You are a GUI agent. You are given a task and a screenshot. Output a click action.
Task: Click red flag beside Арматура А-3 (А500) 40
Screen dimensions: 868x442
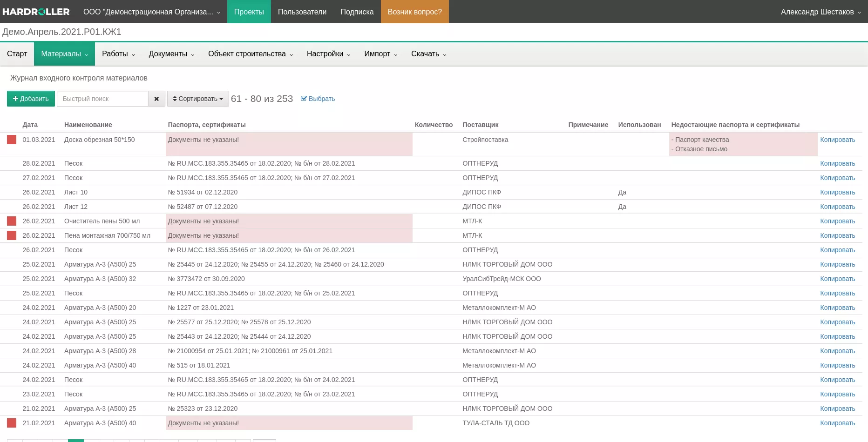[12, 423]
